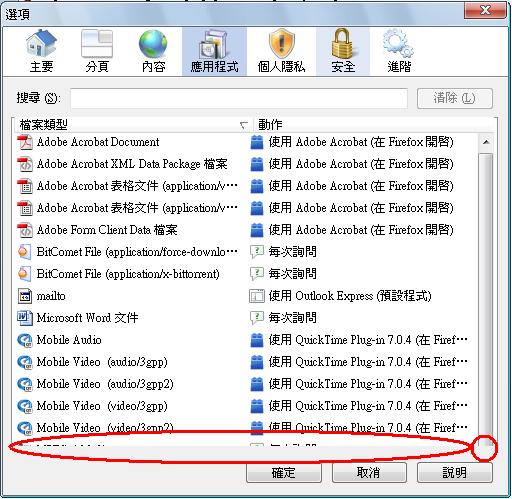The height and width of the screenshot is (499, 512).
Task: Open the 內容 (Content) globe icon panel
Action: [153, 51]
